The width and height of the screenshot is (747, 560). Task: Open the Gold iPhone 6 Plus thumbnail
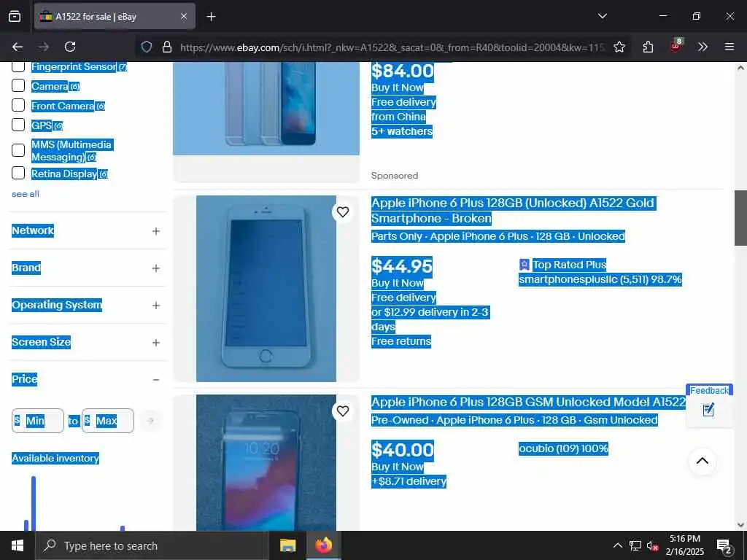[266, 289]
